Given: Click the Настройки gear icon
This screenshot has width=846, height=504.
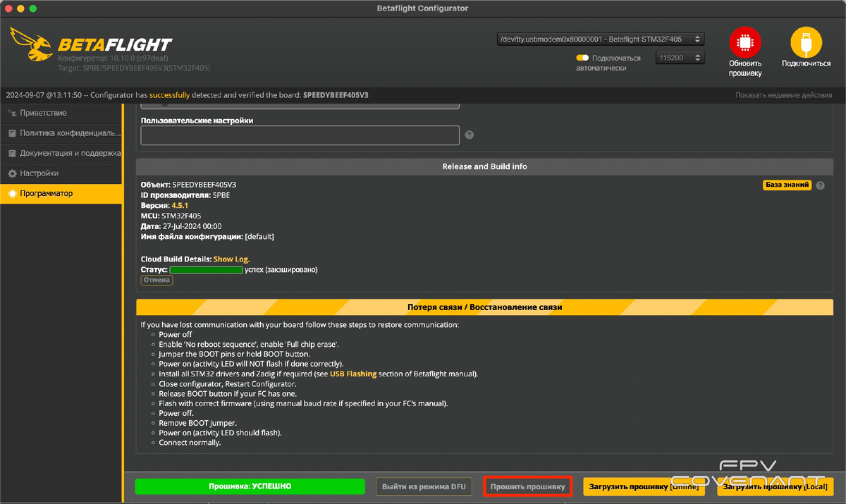Looking at the screenshot, I should (x=12, y=173).
